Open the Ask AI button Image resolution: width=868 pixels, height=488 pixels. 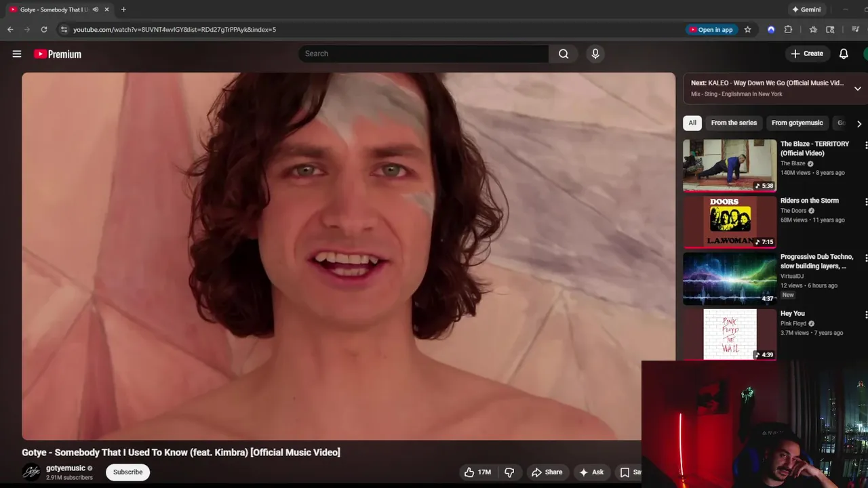click(x=591, y=472)
